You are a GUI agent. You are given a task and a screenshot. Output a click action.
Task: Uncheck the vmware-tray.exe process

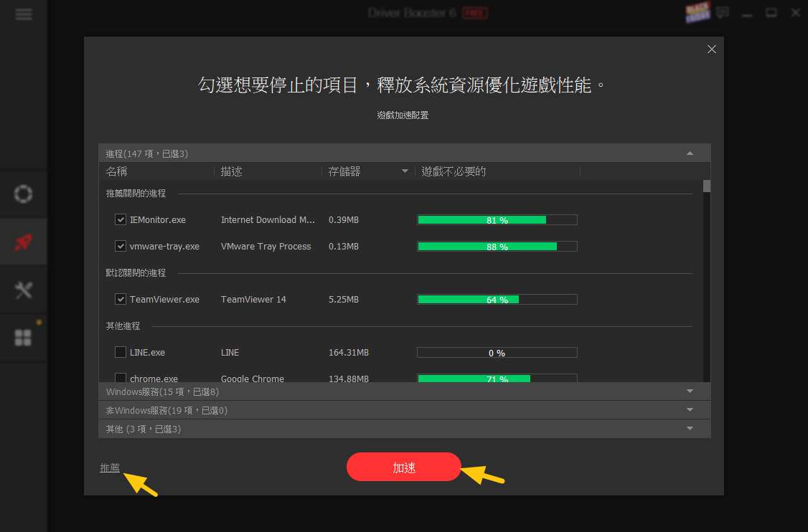pyautogui.click(x=121, y=246)
